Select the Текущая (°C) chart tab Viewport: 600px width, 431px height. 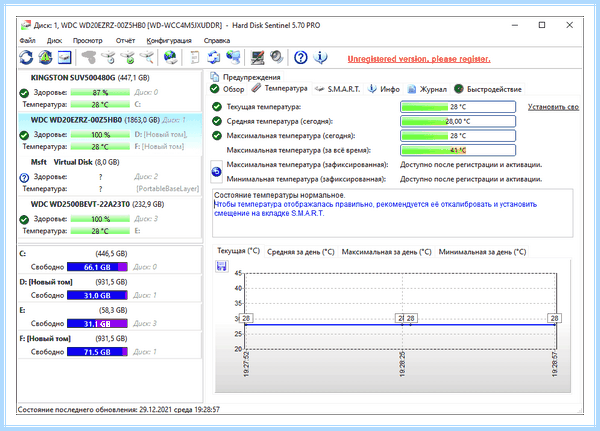coord(238,251)
